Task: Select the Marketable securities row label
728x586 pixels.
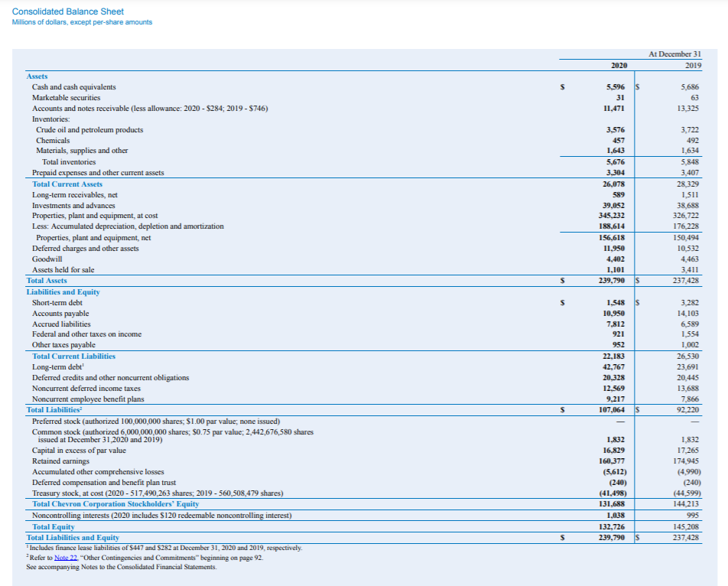Action: click(x=66, y=97)
